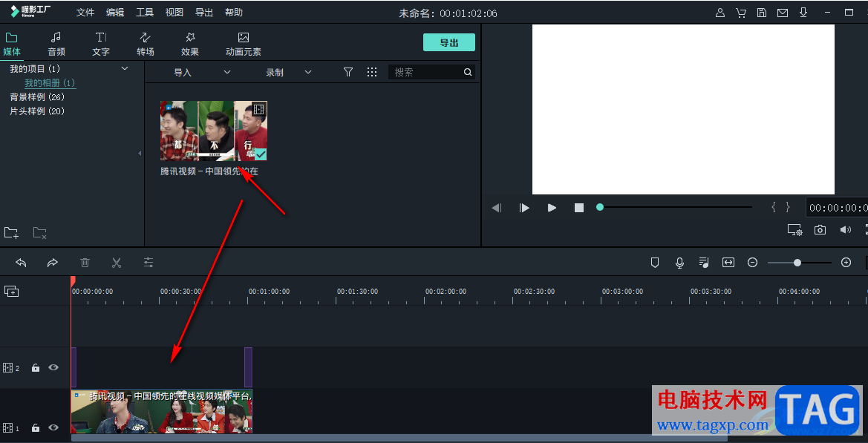Click the save project icon
Viewport: 868px width, 443px height.
coord(762,13)
